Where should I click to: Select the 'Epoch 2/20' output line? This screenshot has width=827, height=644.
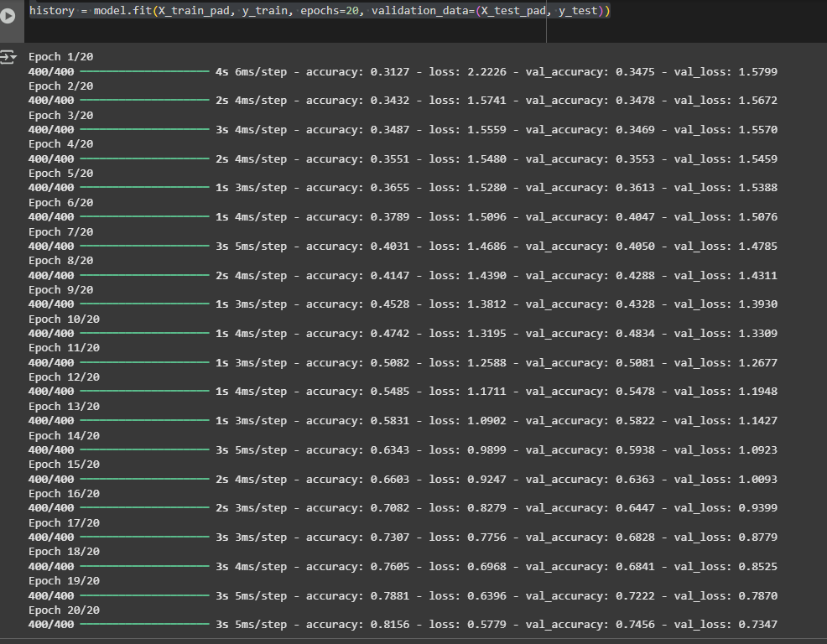pos(60,86)
